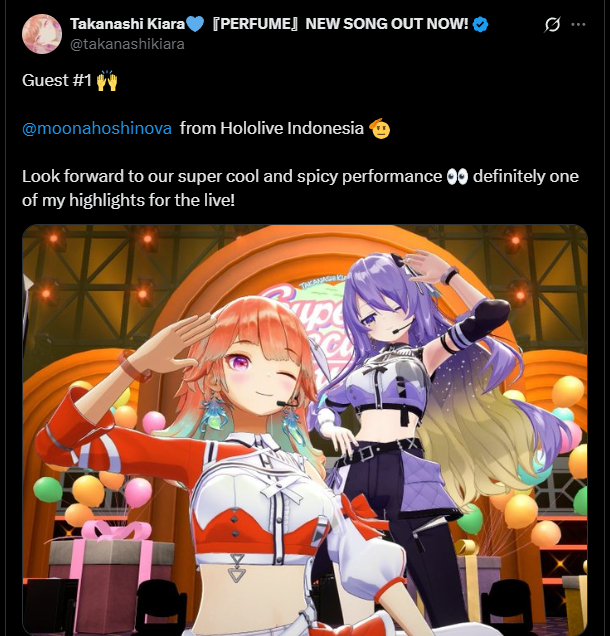Click the raised hands emoji after Guest #1
The image size is (610, 636).
click(x=107, y=80)
